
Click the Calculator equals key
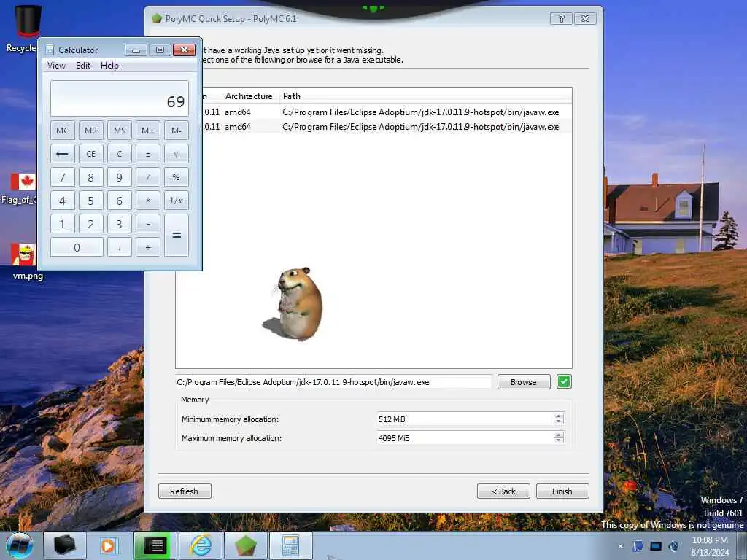tap(177, 236)
